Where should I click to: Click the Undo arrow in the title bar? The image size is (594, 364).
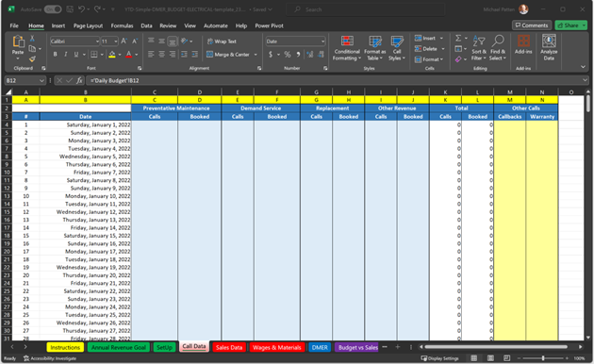pyautogui.click(x=81, y=9)
